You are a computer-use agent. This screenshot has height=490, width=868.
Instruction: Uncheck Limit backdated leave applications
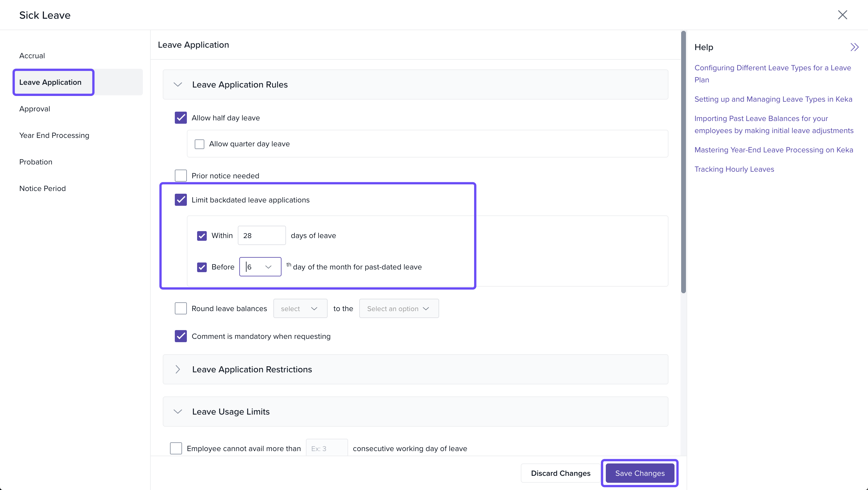pos(181,200)
